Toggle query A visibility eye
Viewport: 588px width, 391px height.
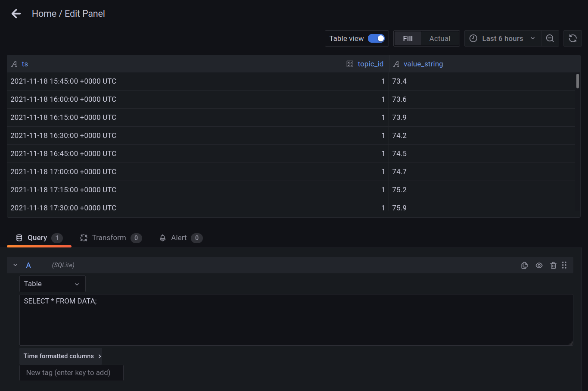539,266
